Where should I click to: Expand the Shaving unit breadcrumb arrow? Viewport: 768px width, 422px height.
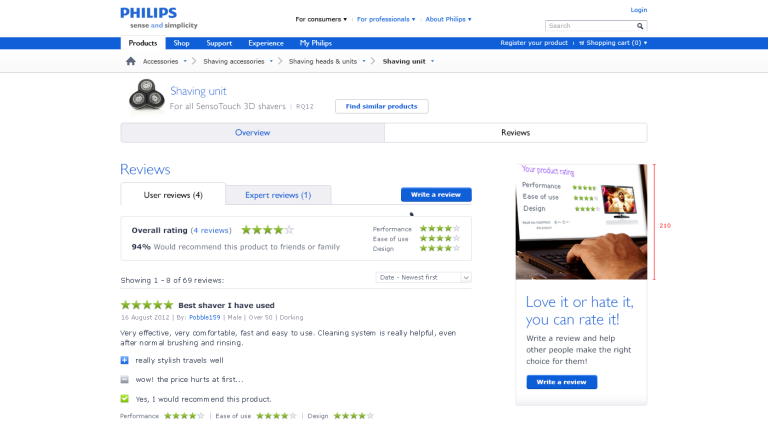432,61
